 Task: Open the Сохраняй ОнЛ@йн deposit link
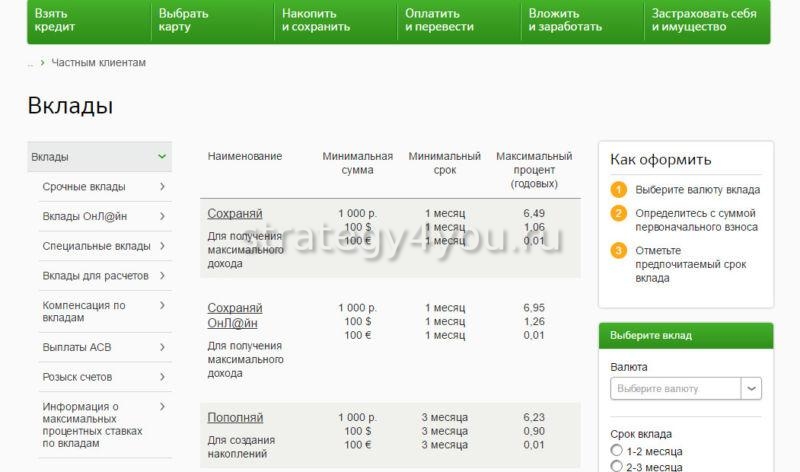235,315
